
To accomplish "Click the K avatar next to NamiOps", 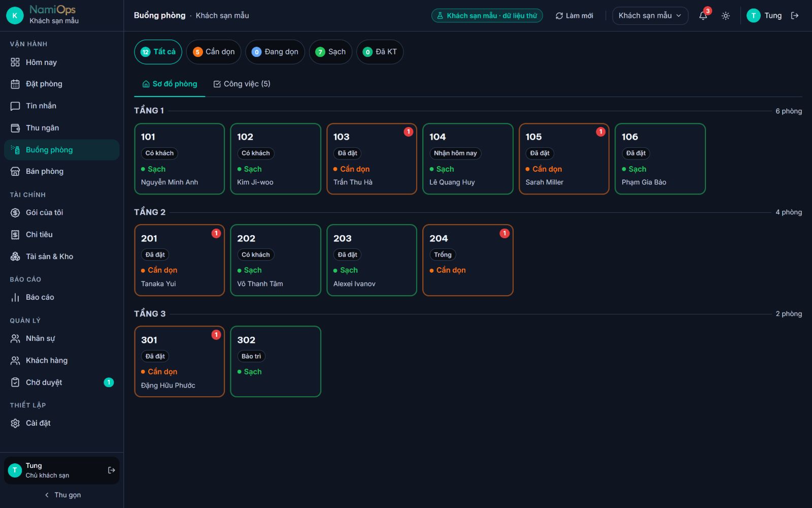I will click(x=15, y=16).
